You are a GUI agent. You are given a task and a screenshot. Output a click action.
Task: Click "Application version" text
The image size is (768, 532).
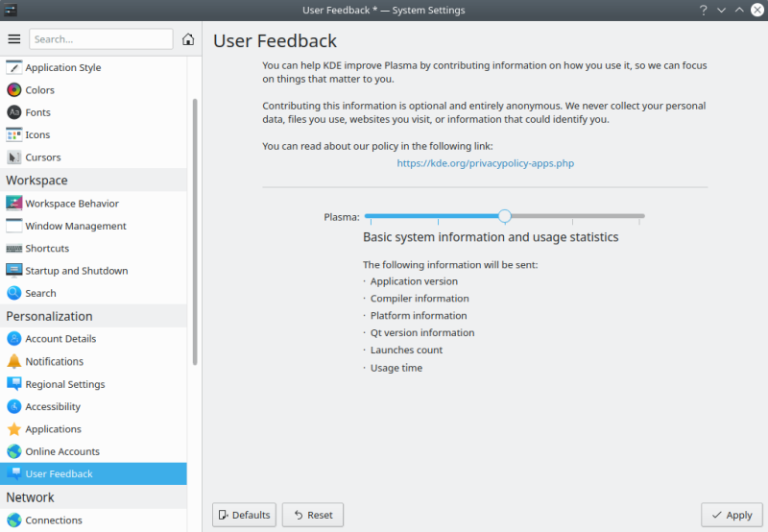pyautogui.click(x=414, y=281)
